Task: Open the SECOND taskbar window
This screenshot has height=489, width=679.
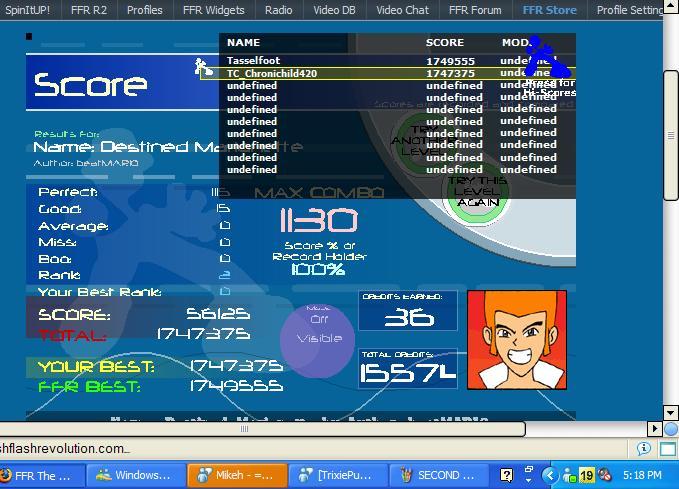Action: (x=438, y=475)
